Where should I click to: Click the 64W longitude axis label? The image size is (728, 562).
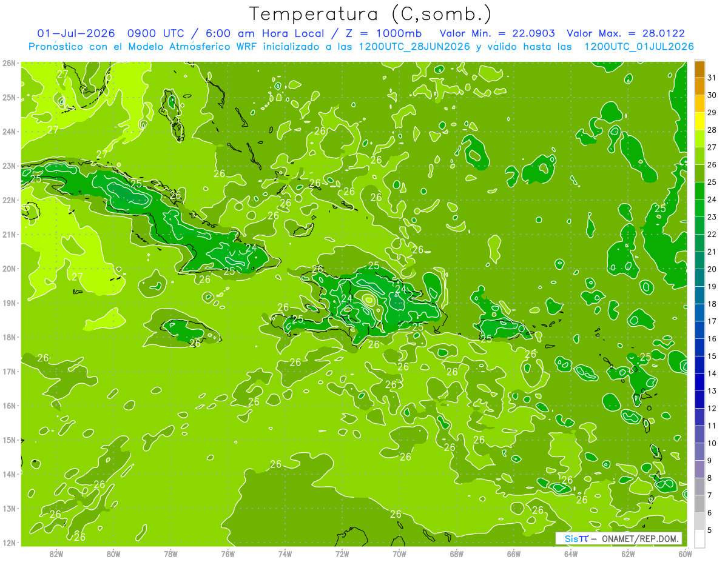571,554
